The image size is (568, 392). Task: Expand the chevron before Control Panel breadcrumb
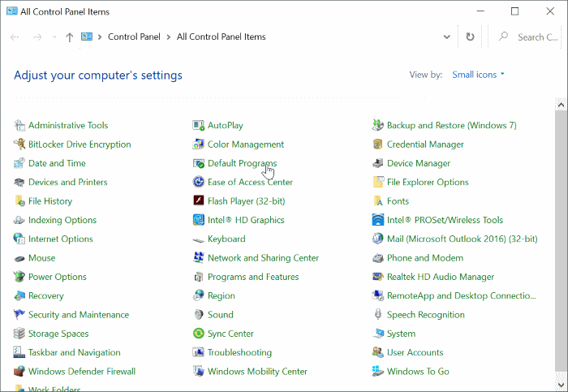(x=100, y=37)
